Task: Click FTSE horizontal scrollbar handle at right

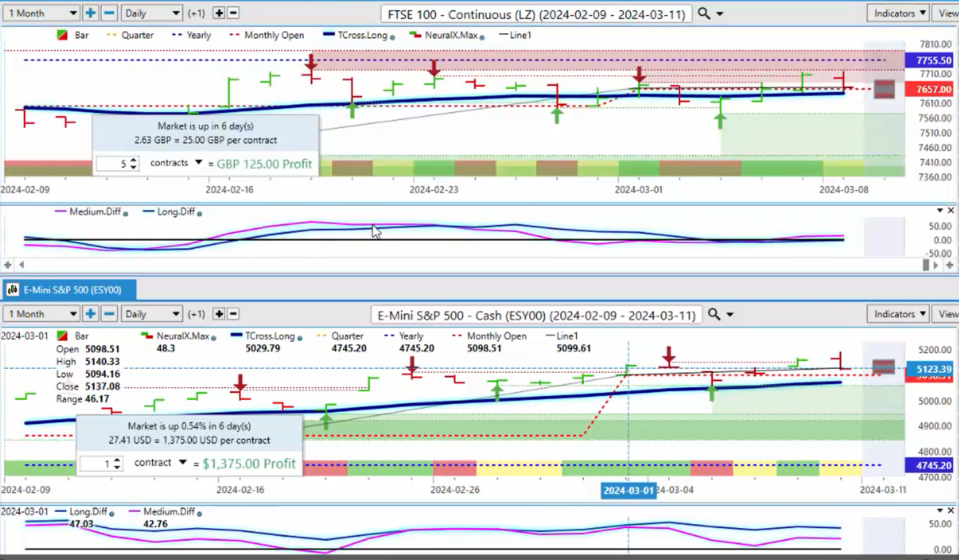Action: point(926,265)
